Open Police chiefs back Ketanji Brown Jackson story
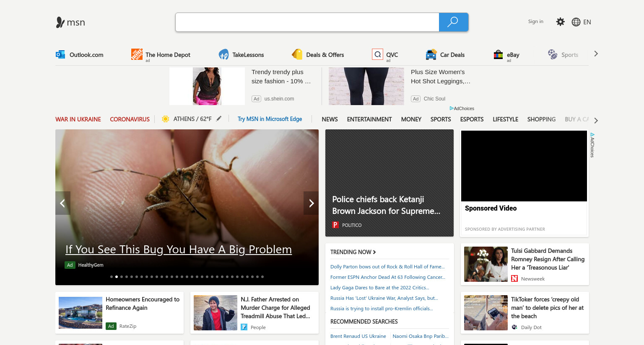Viewport: 644px width, 345px height. 386,205
